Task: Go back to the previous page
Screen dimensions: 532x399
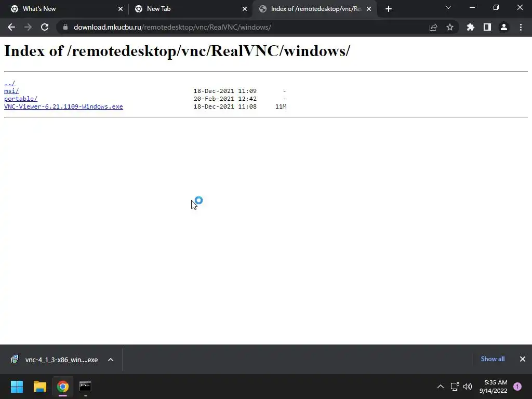Action: [11, 27]
